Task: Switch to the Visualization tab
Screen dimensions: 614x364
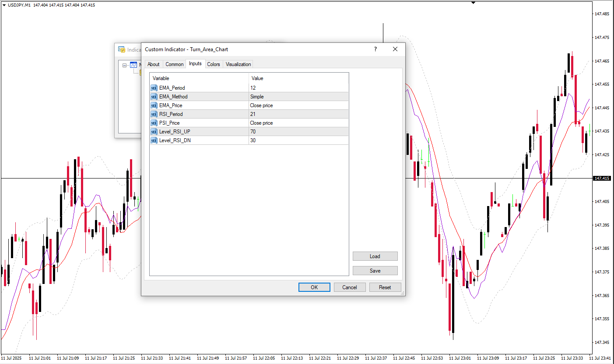Action: tap(238, 64)
